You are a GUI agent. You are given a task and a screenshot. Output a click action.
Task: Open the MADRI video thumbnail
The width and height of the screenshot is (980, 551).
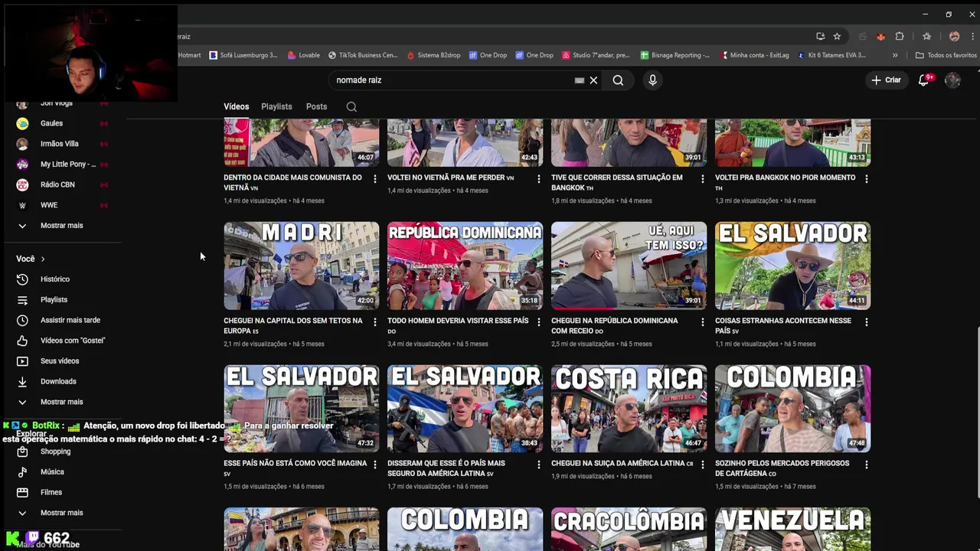(x=301, y=266)
